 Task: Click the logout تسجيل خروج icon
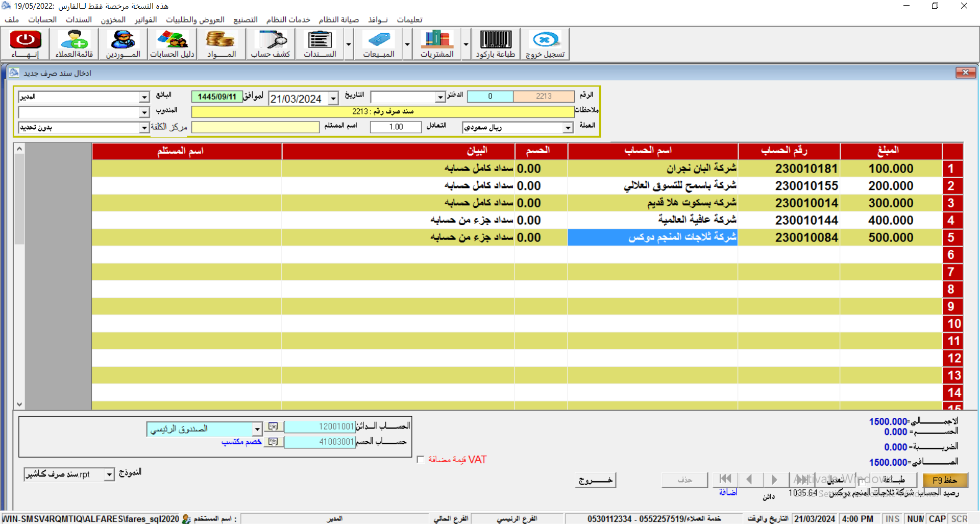545,44
